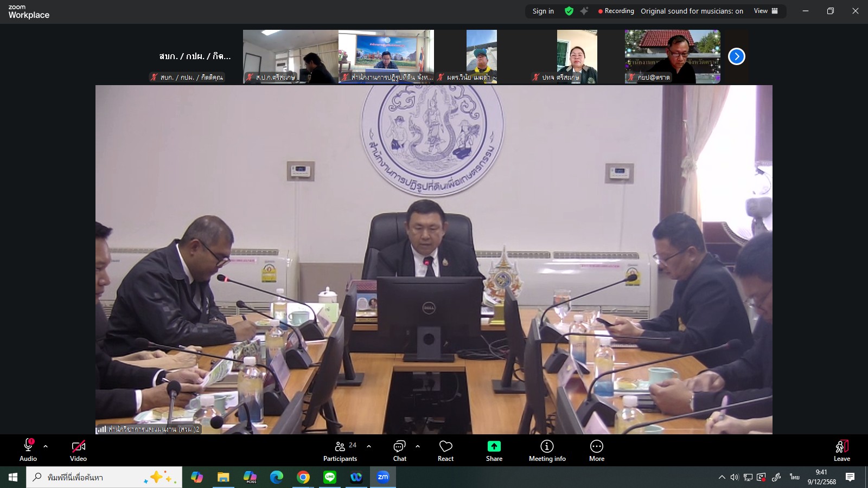This screenshot has width=868, height=488.
Task: Click the AI Companion sparkle icon
Action: click(x=584, y=11)
